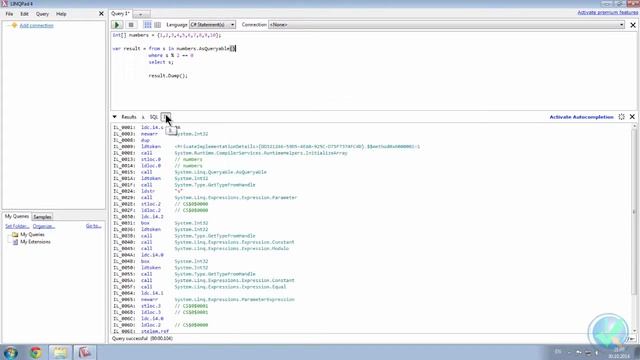The height and width of the screenshot is (360, 640).
Task: Open Windows Start menu orb
Action: tap(11, 352)
